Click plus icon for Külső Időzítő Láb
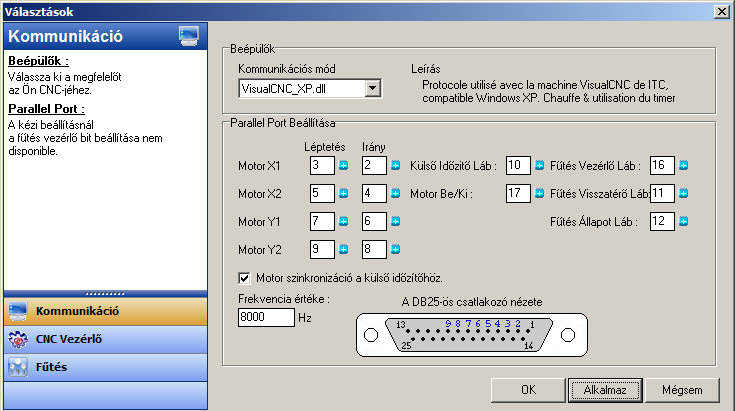This screenshot has width=735, height=411. (540, 165)
